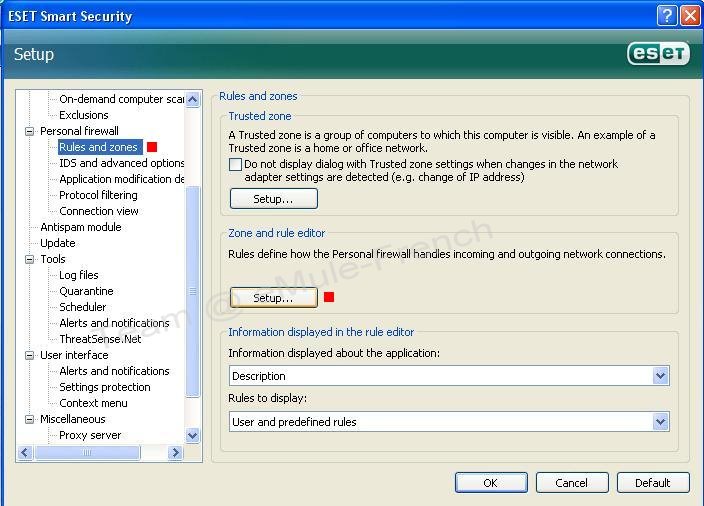
Task: Open the 'User and predefined rules' dropdown
Action: tap(449, 422)
